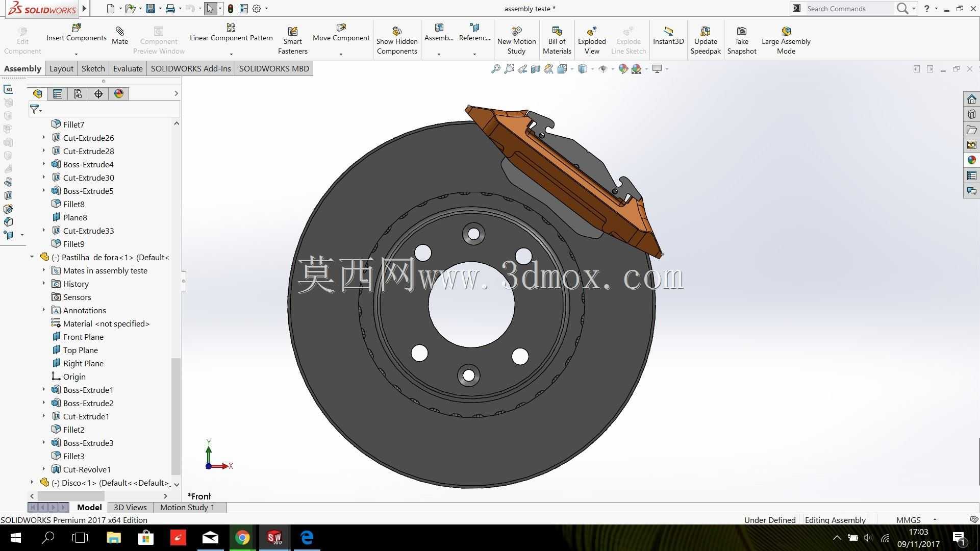Toggle Instant3D
This screenshot has width=980, height=551.
pyautogui.click(x=668, y=36)
